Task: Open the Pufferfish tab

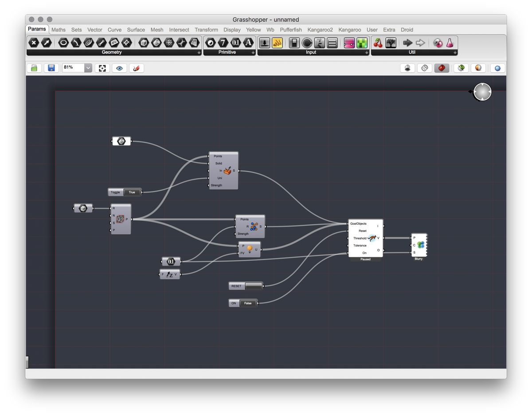Action: (x=291, y=30)
